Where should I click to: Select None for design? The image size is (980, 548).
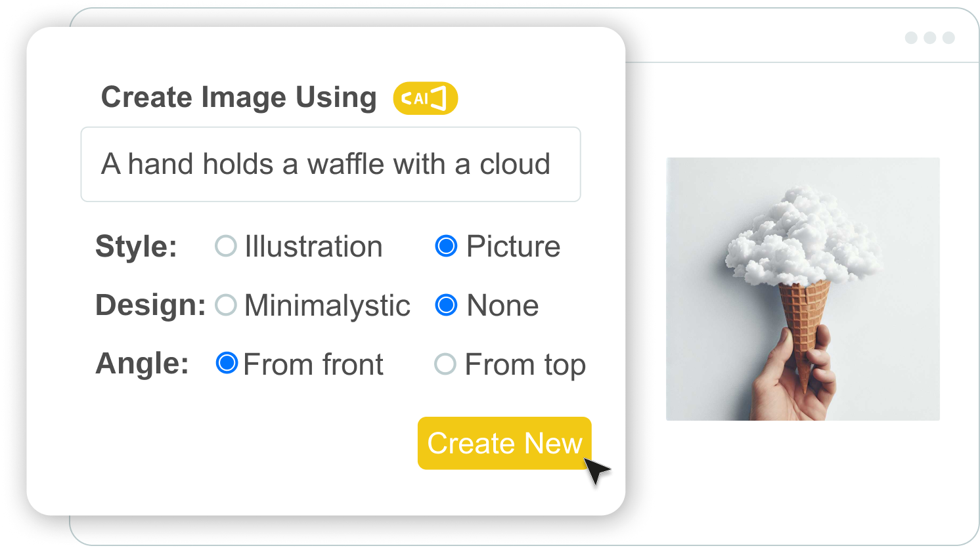[446, 305]
